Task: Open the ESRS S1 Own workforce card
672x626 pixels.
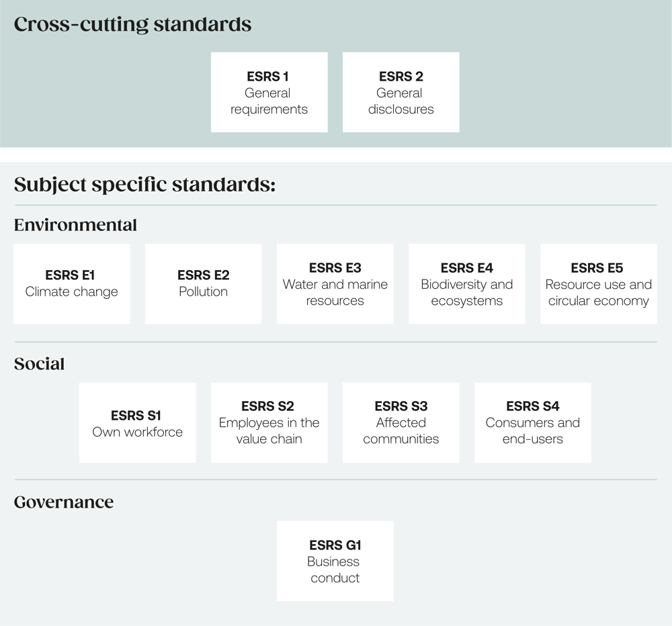Action: point(137,422)
